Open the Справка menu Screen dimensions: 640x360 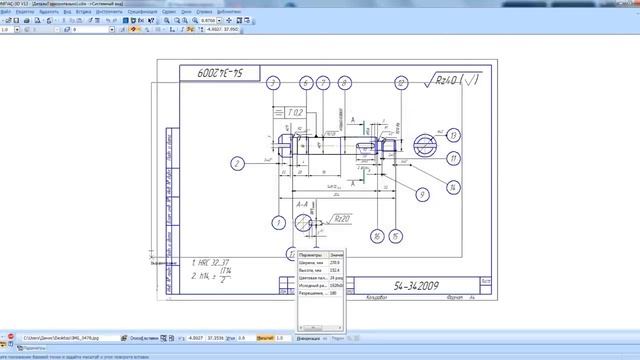[204, 12]
